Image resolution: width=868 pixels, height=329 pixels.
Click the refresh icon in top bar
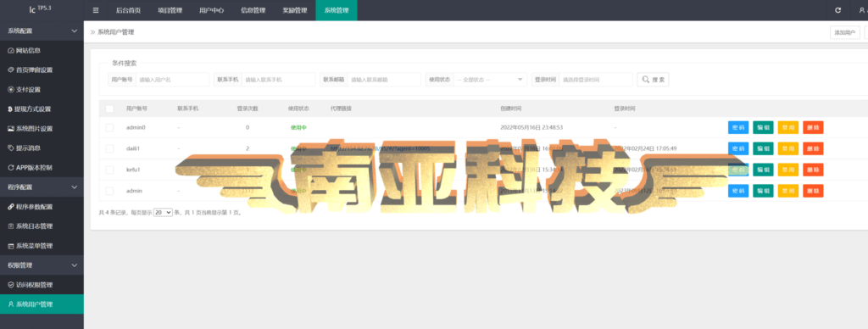point(837,10)
